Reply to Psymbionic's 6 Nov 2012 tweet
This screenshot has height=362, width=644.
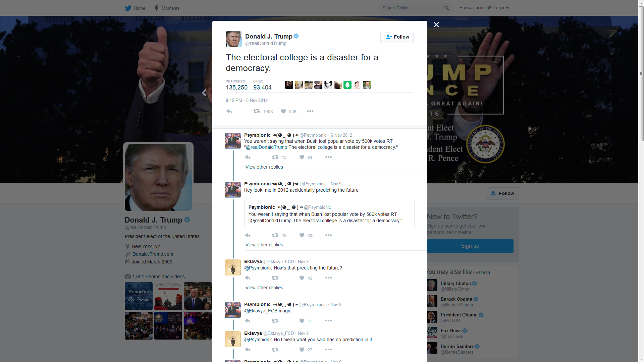tap(248, 157)
